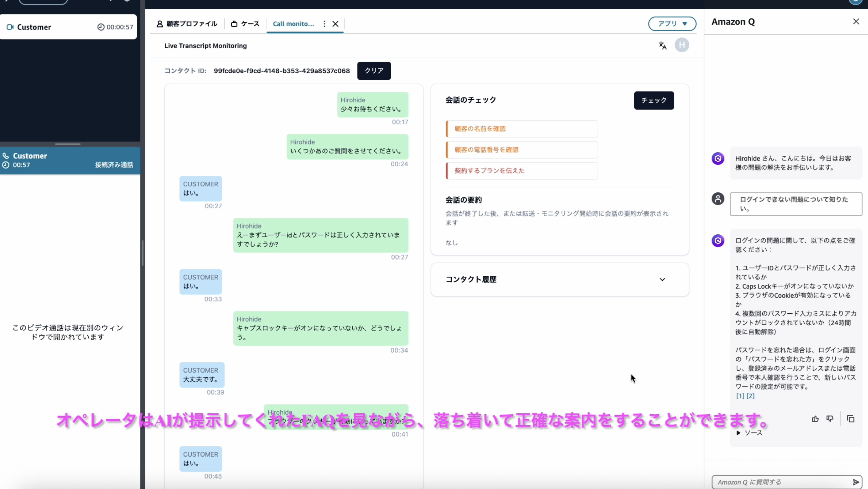The width and height of the screenshot is (868, 489).
Task: Expand the ソース disclosure triangle
Action: (x=738, y=433)
